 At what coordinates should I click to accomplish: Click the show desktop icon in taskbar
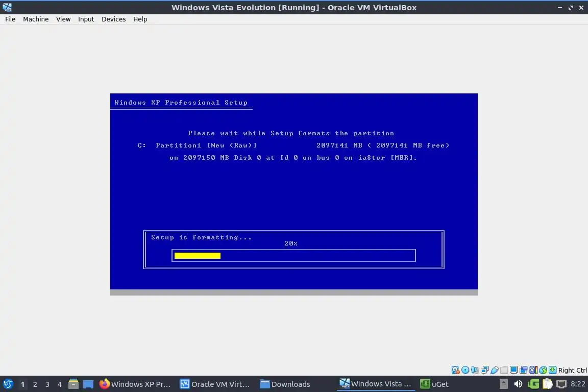pyautogui.click(x=88, y=384)
